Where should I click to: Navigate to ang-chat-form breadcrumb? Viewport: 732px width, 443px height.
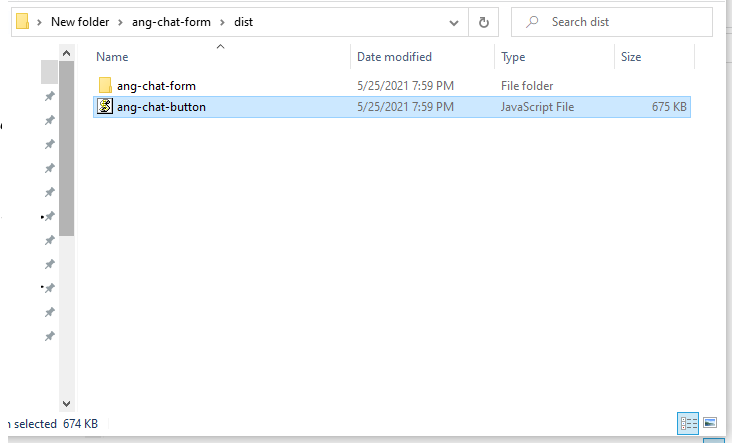[x=170, y=22]
